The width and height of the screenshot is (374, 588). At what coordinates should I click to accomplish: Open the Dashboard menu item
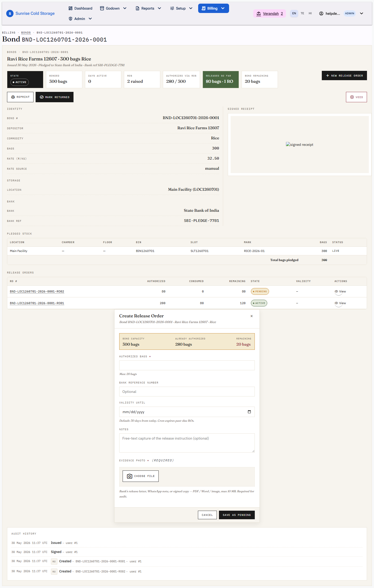tap(81, 8)
